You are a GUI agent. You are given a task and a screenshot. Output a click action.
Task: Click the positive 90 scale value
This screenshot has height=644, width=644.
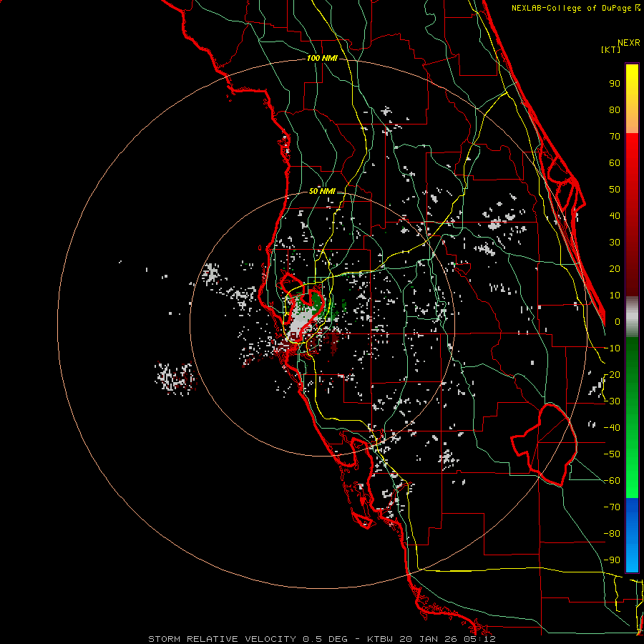615,84
